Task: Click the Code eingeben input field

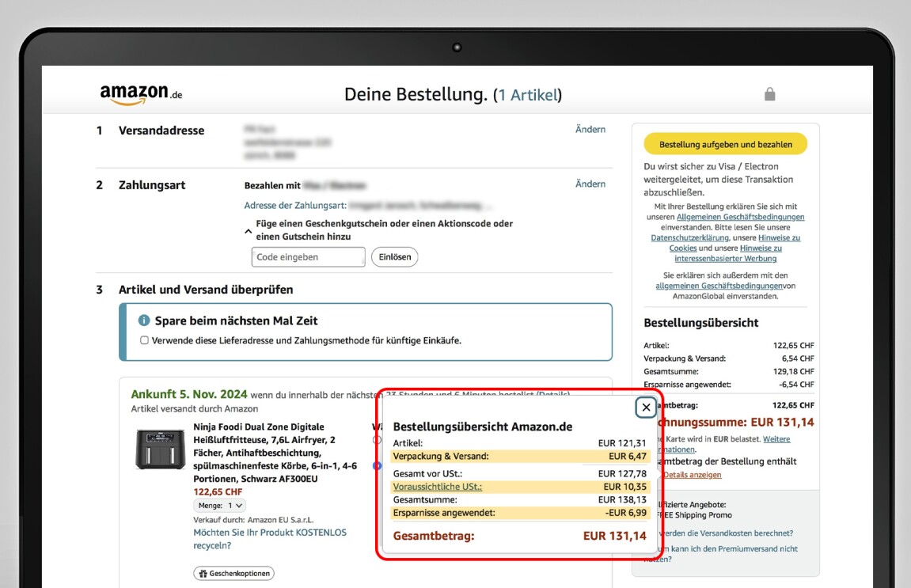Action: tap(308, 257)
